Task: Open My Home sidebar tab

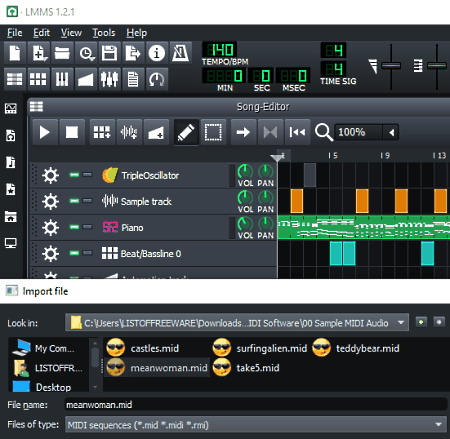Action: point(11,216)
